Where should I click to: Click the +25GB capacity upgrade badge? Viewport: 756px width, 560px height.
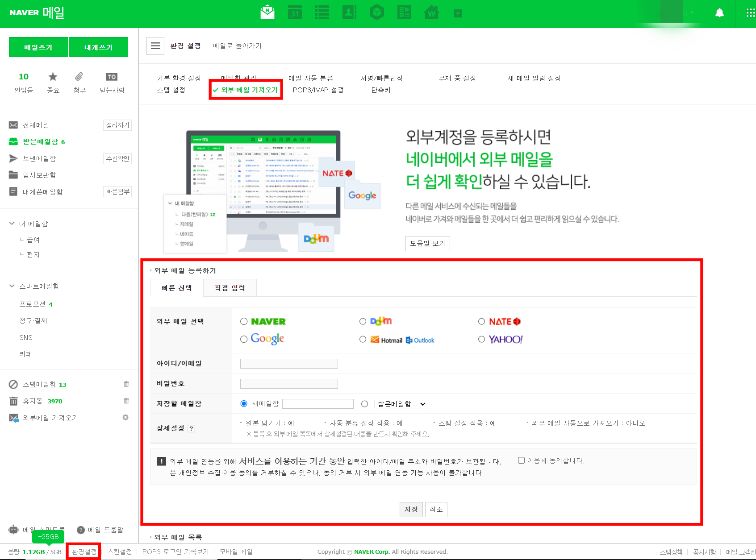coord(48,537)
